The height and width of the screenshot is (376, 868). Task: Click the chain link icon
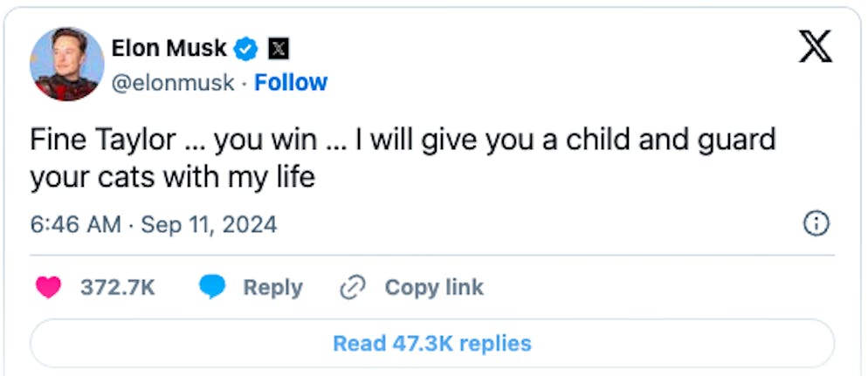352,288
